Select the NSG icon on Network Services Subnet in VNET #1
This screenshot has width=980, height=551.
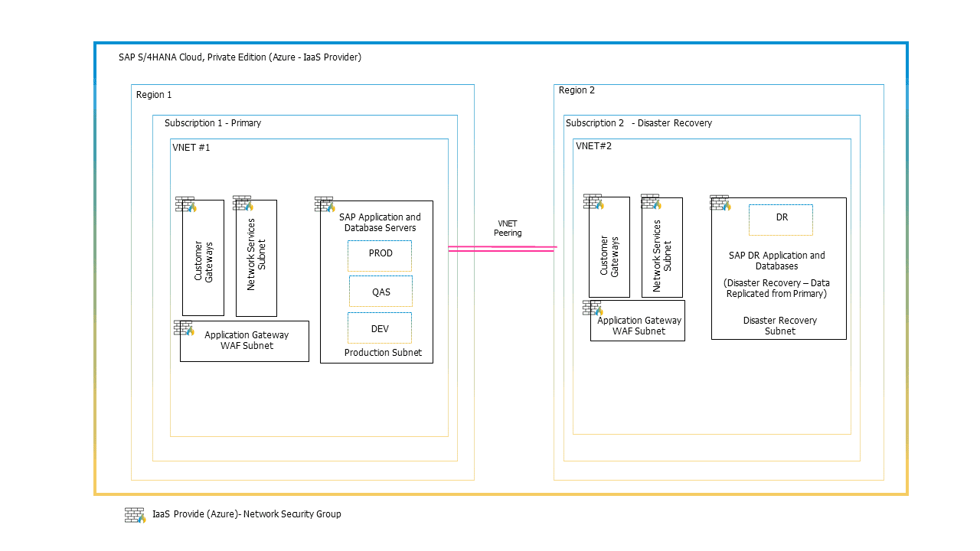pos(241,203)
